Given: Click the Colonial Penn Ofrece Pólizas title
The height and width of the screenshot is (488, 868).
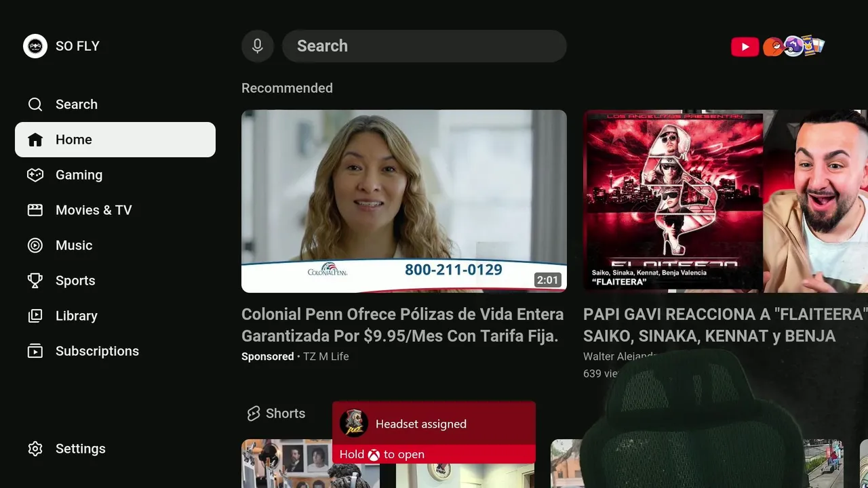Looking at the screenshot, I should coord(403,325).
